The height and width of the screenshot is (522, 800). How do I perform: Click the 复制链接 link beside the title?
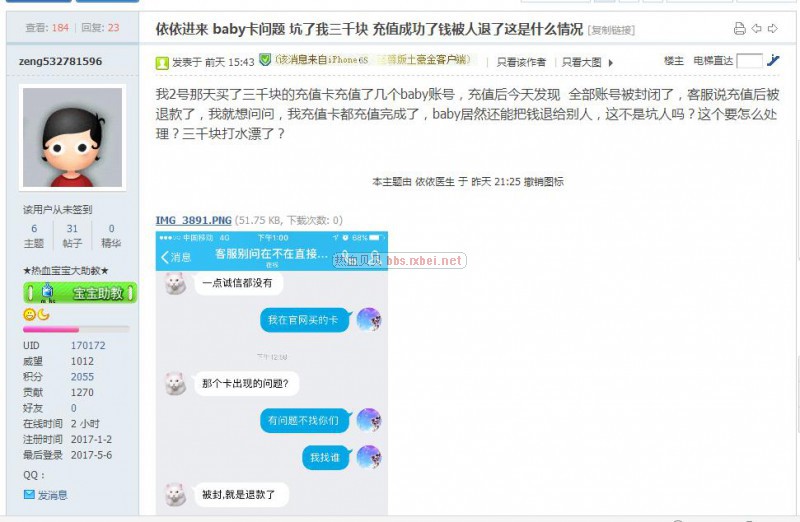tap(611, 30)
